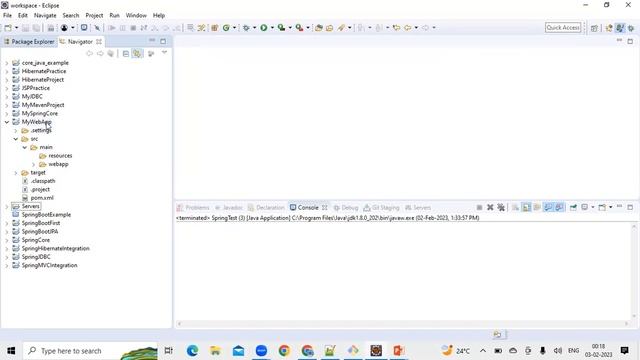Click the New Java Package icon
This screenshot has width=640, height=360.
215,28
